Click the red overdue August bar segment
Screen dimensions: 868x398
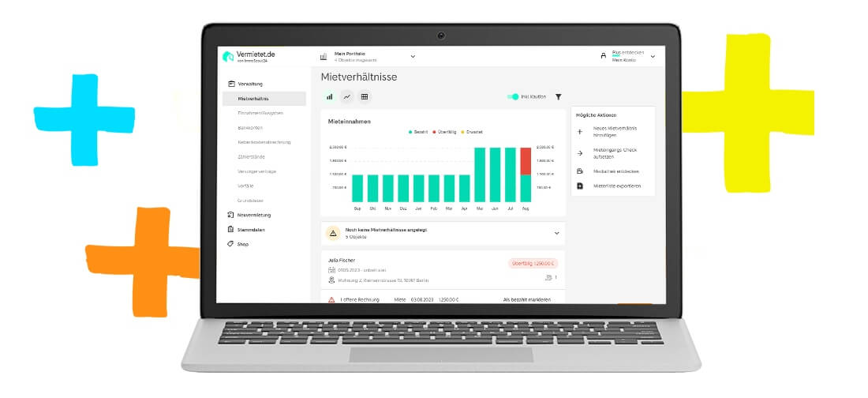coord(526,161)
